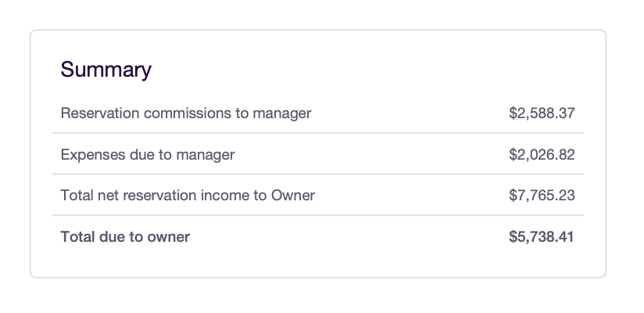This screenshot has width=644, height=313.
Task: Click the $2,026.82 expenses amount
Action: pyautogui.click(x=542, y=155)
